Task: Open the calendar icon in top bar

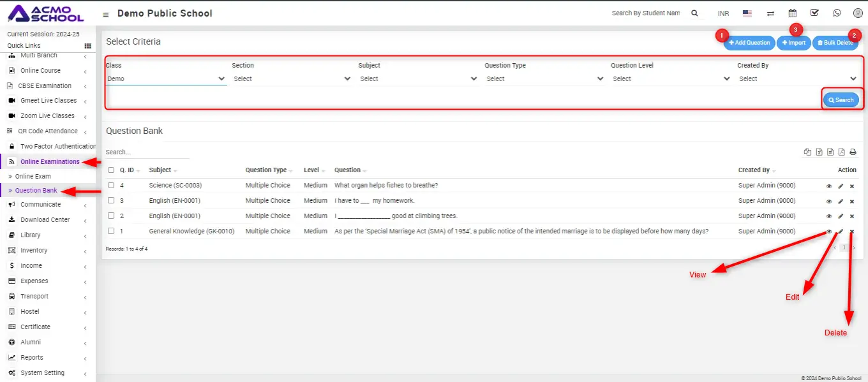Action: tap(792, 13)
